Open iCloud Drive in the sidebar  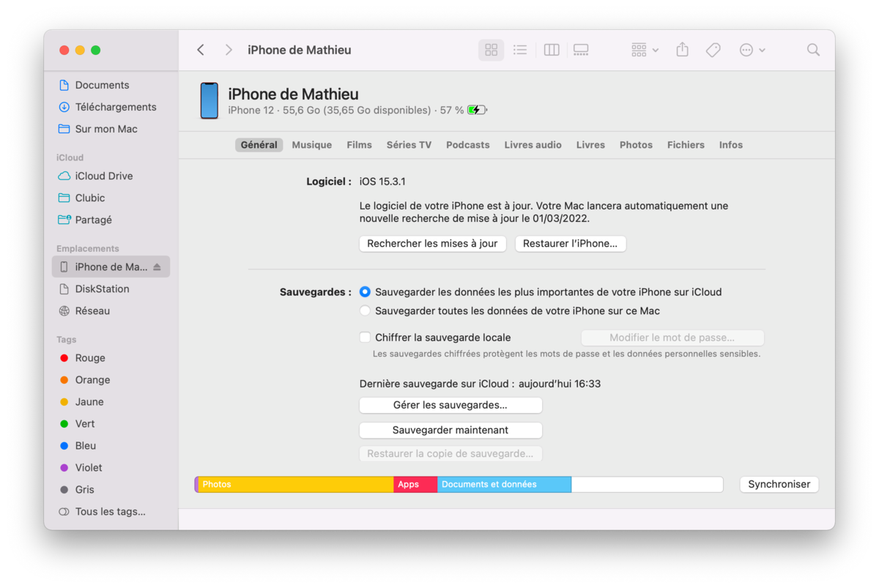104,176
